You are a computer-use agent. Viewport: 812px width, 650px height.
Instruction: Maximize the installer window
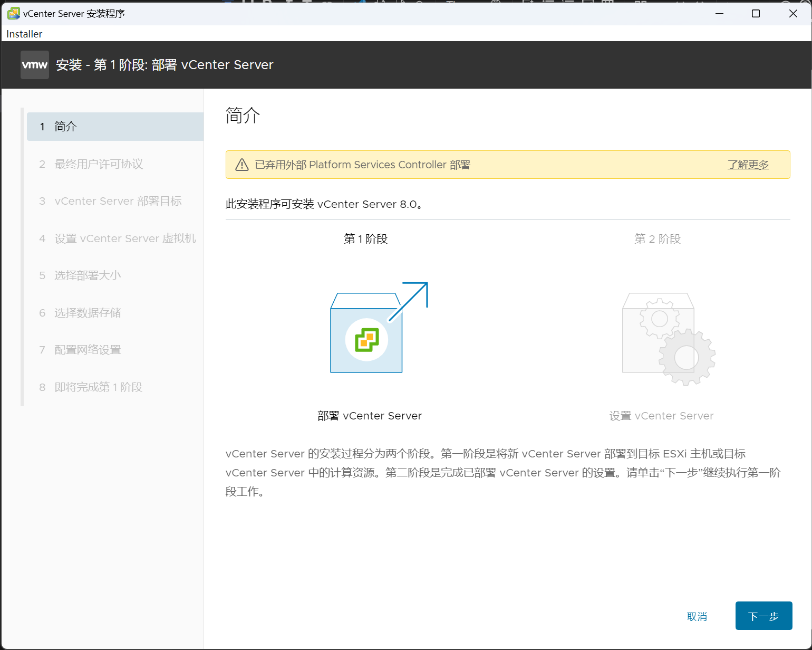(x=756, y=13)
